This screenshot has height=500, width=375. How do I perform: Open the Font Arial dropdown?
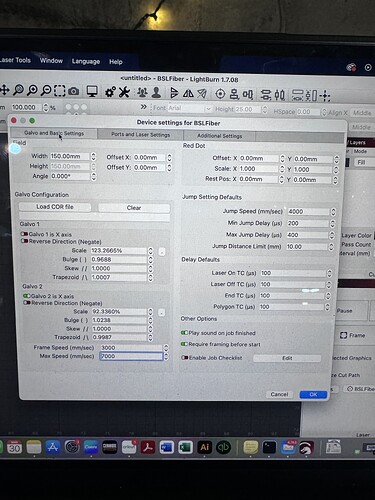click(189, 108)
